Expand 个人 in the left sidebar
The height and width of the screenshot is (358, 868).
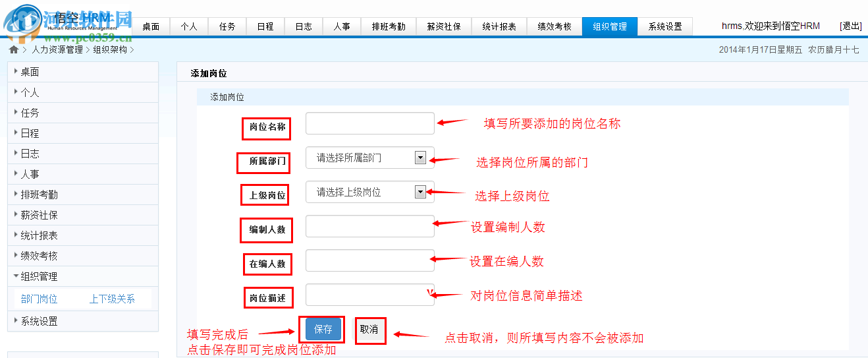tap(83, 92)
